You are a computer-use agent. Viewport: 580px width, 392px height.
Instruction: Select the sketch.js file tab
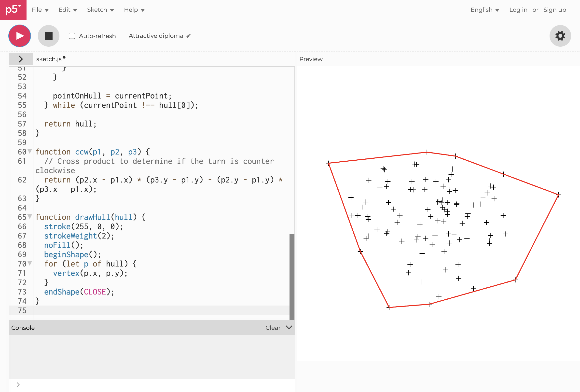[49, 59]
